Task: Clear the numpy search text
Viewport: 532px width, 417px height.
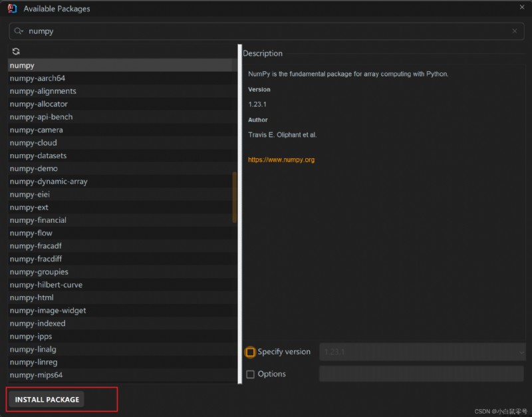Action: [x=515, y=31]
